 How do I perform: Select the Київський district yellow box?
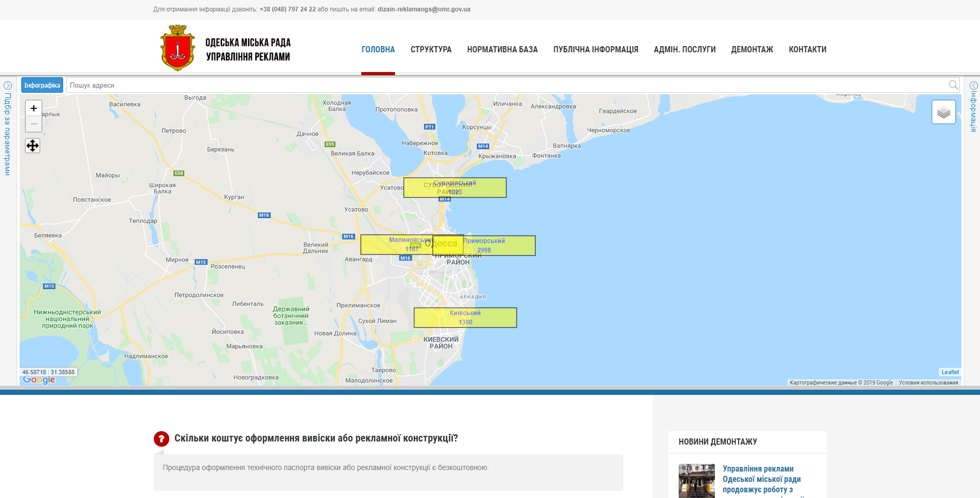465,318
